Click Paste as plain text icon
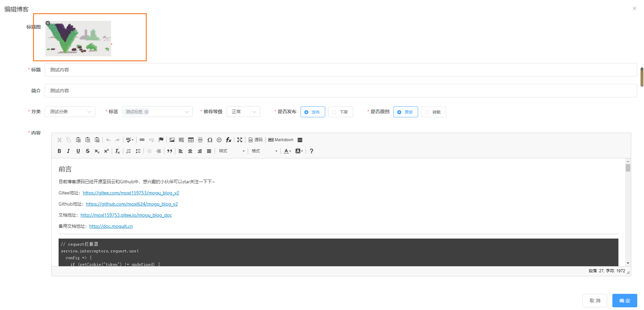Screen dimensions: 644x310 click(88, 140)
